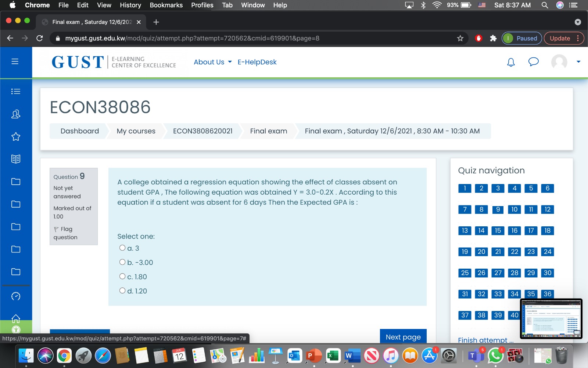
Task: Jump to question 25 in Quiz navigation
Action: (465, 273)
